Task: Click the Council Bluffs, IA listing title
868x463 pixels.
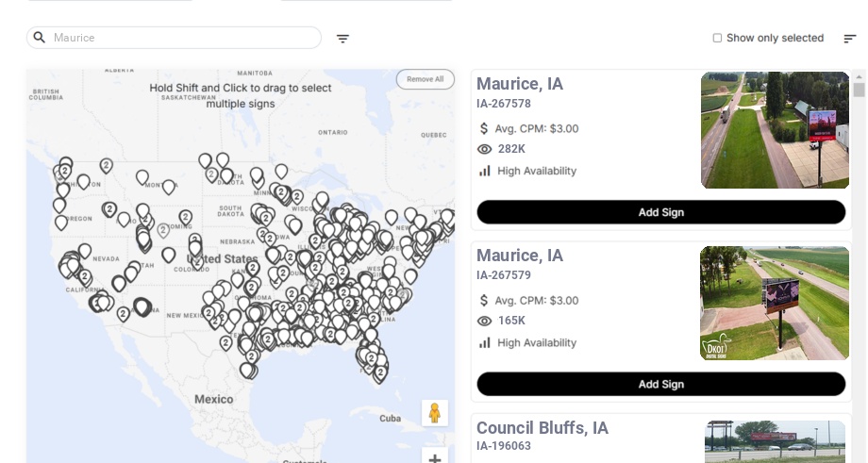Action: 542,428
